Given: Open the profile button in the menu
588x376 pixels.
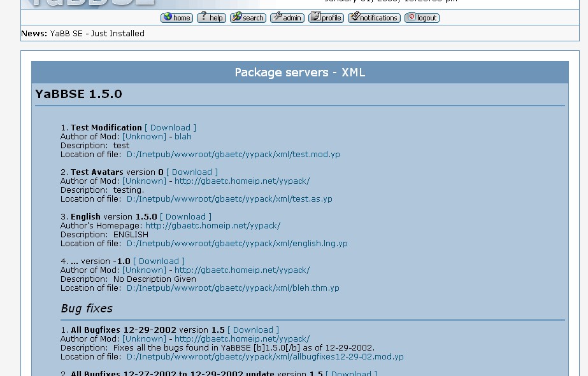Looking at the screenshot, I should coord(326,18).
